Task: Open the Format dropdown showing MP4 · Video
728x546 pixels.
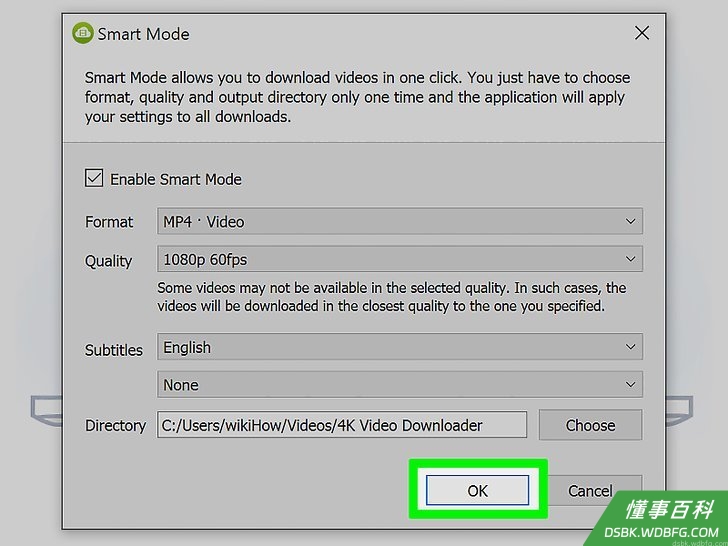Action: click(x=400, y=221)
